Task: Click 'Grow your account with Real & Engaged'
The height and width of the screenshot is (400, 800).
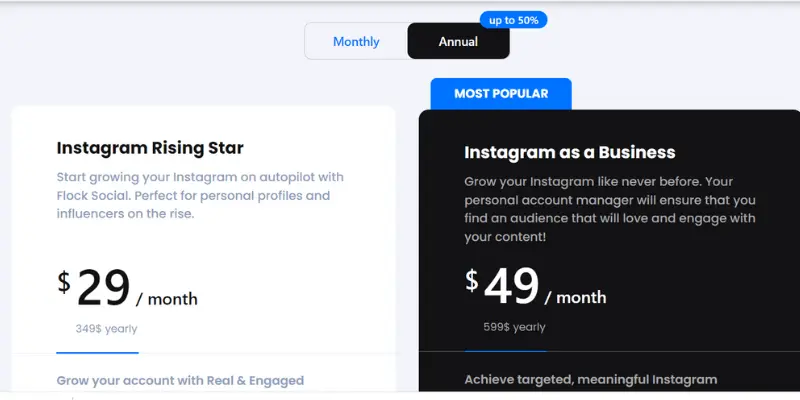Action: (x=180, y=381)
